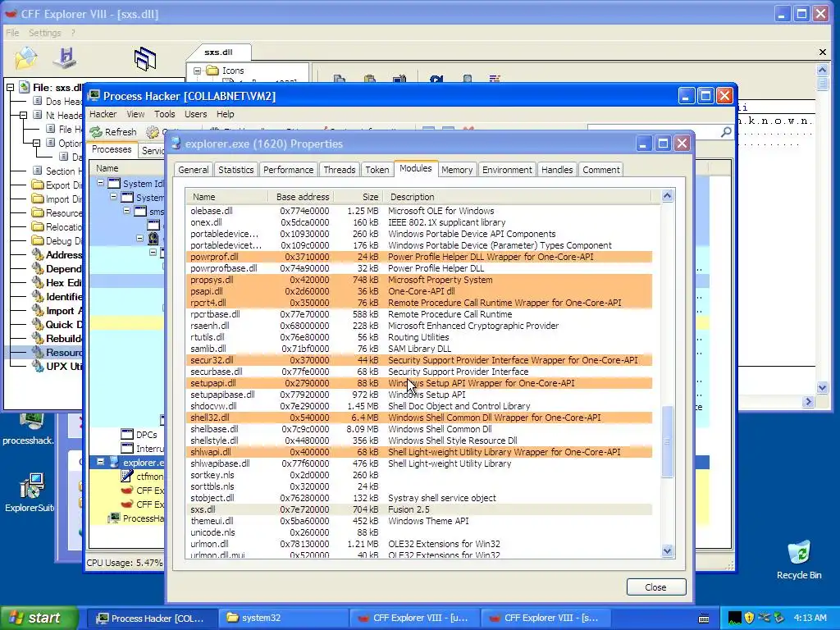Open the Recycle Bin desktop icon
840x630 pixels.
pos(799,560)
